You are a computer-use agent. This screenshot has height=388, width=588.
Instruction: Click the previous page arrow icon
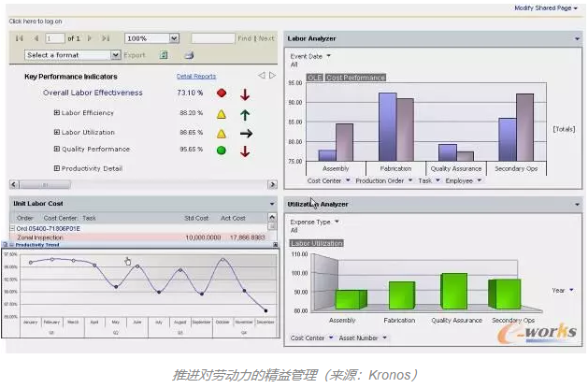pyautogui.click(x=36, y=38)
